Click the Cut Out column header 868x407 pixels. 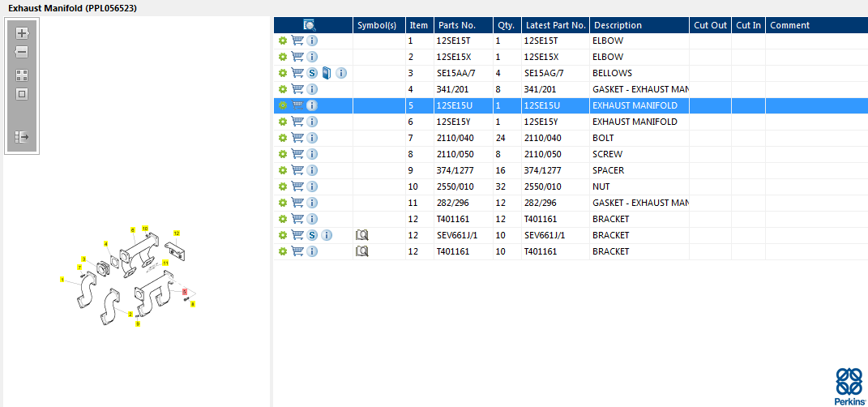pyautogui.click(x=710, y=25)
